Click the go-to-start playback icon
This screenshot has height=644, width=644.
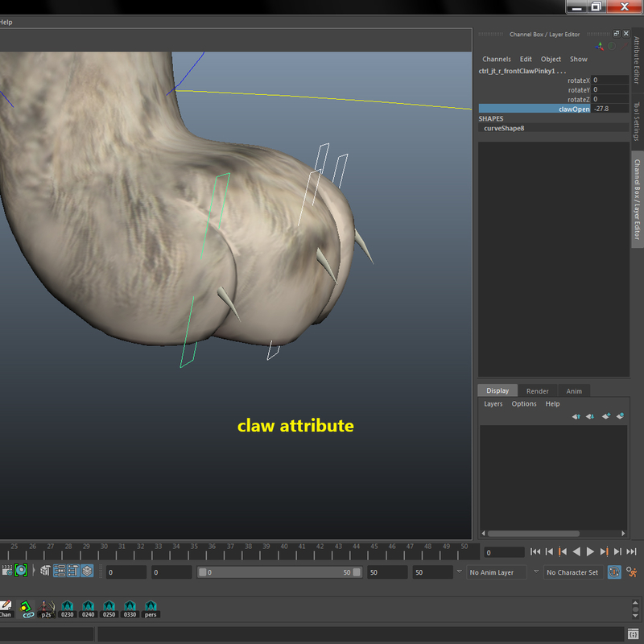click(535, 551)
